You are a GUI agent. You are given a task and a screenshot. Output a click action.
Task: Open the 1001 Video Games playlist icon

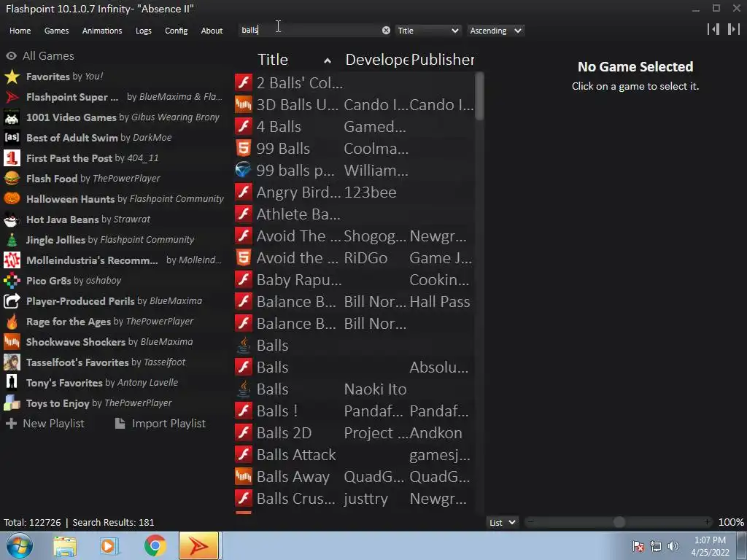click(12, 117)
